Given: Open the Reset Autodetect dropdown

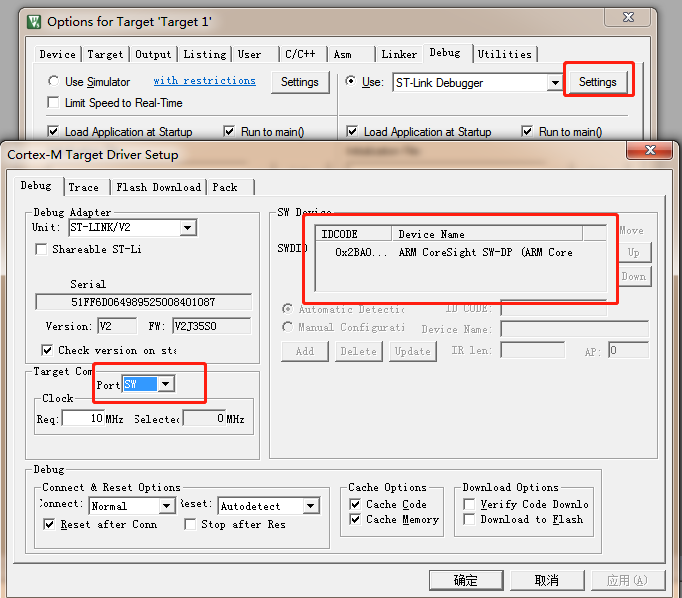Looking at the screenshot, I should click(x=311, y=506).
